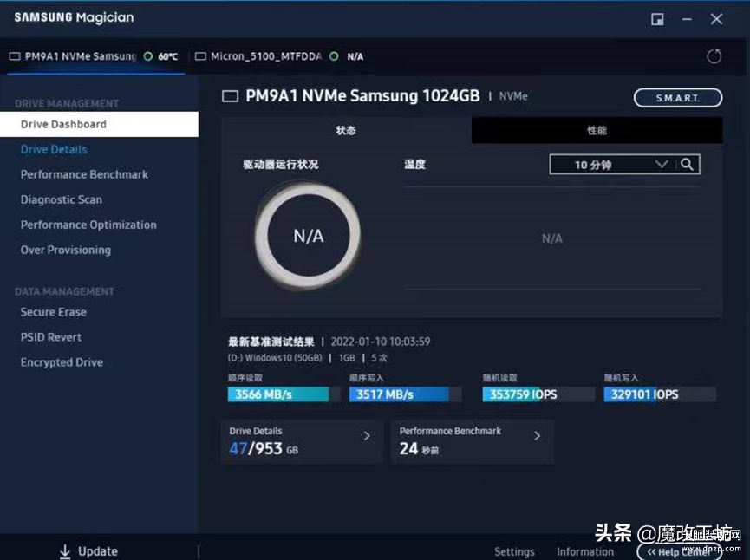Click the Update button
This screenshot has height=560, width=750.
click(x=88, y=551)
